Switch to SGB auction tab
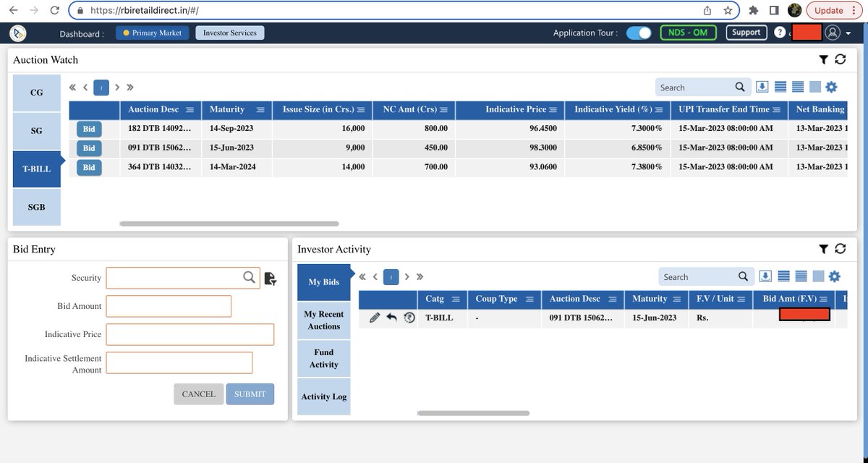 [x=36, y=207]
